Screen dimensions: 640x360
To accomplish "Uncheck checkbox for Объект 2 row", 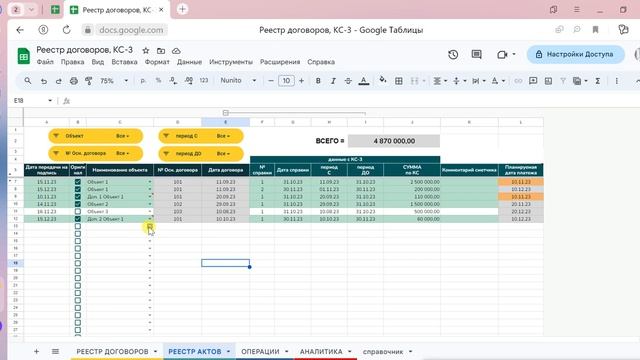I will pos(78,204).
